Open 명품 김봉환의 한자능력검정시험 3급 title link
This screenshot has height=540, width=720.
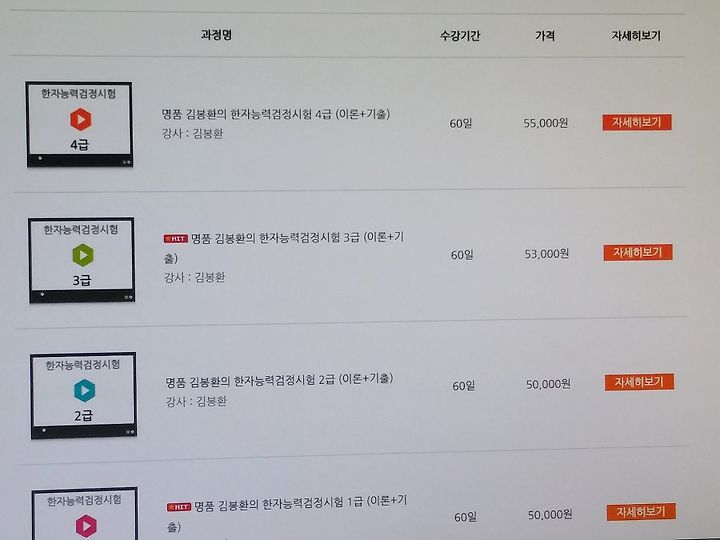(x=284, y=248)
